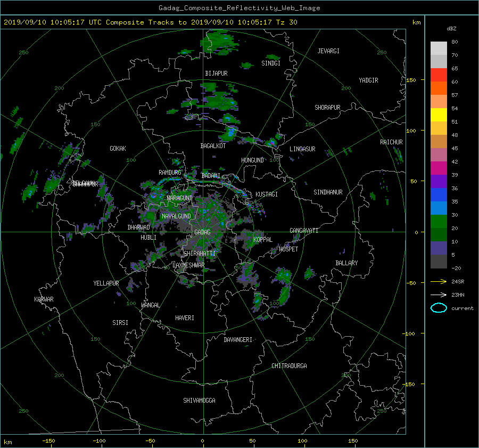Click the SHORAPUR city label
Viewport: 479px width, 448px height.
[327, 108]
